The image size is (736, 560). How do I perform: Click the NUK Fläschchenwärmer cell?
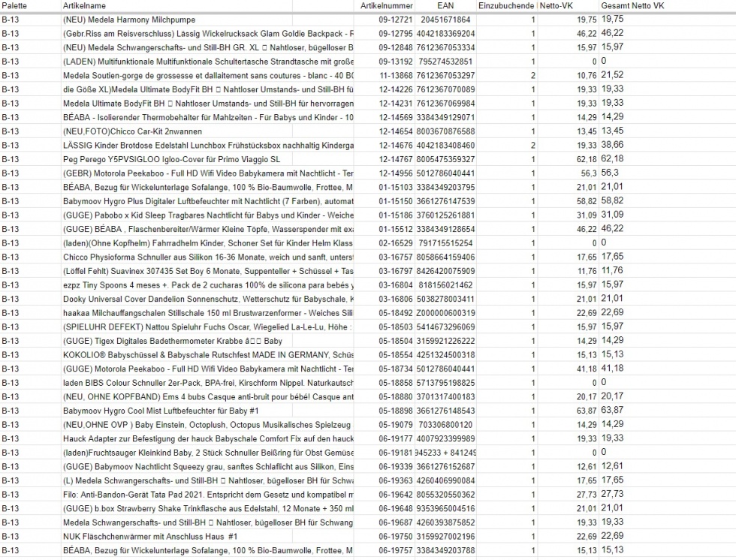177,537
